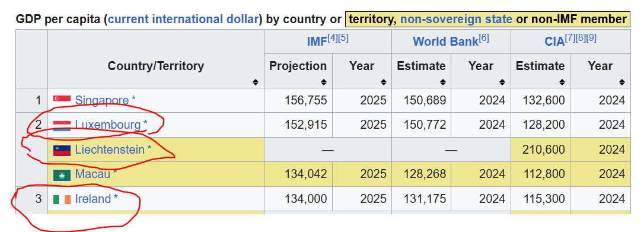
Task: Sort by IMF Year column arrows
Action: tap(384, 82)
